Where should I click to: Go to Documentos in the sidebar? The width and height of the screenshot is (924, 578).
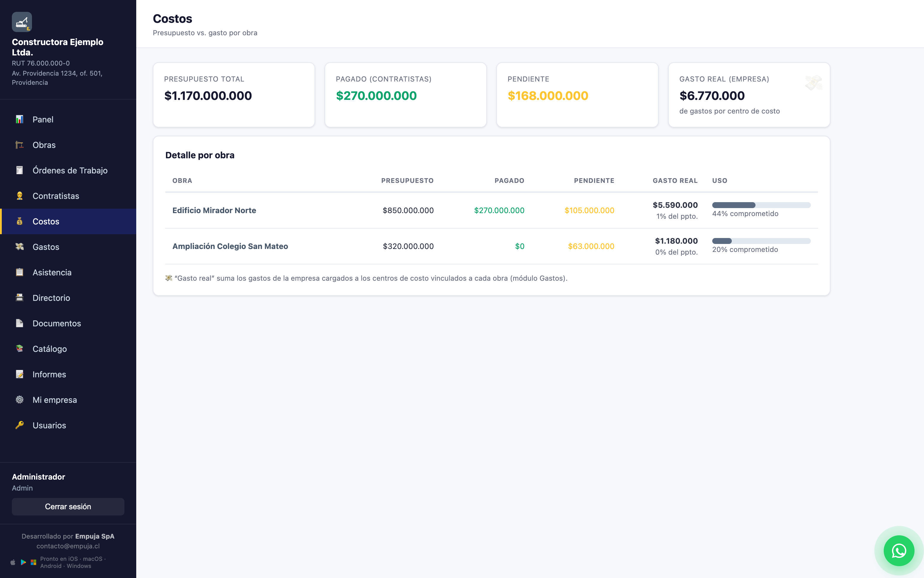(x=68, y=323)
